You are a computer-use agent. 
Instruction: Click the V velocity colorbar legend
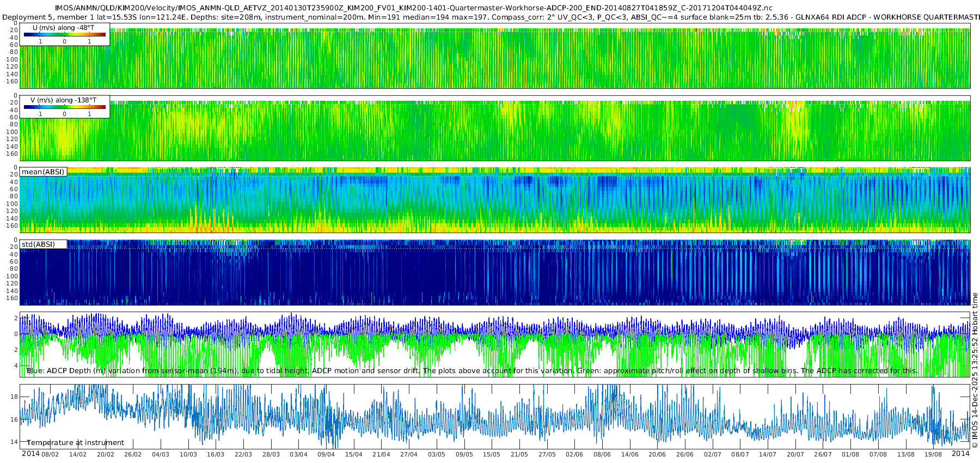pyautogui.click(x=65, y=107)
